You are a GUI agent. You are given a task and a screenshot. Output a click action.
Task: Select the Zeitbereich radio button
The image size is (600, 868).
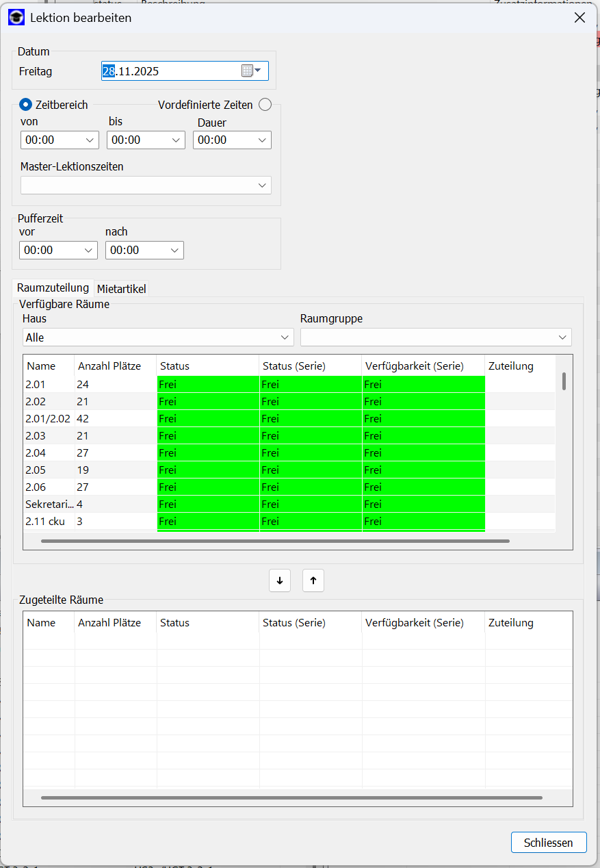click(26, 105)
